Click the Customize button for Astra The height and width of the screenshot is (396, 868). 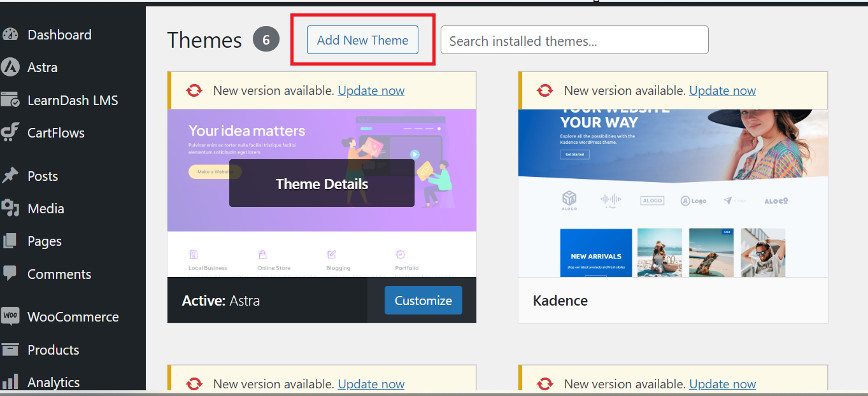click(423, 301)
